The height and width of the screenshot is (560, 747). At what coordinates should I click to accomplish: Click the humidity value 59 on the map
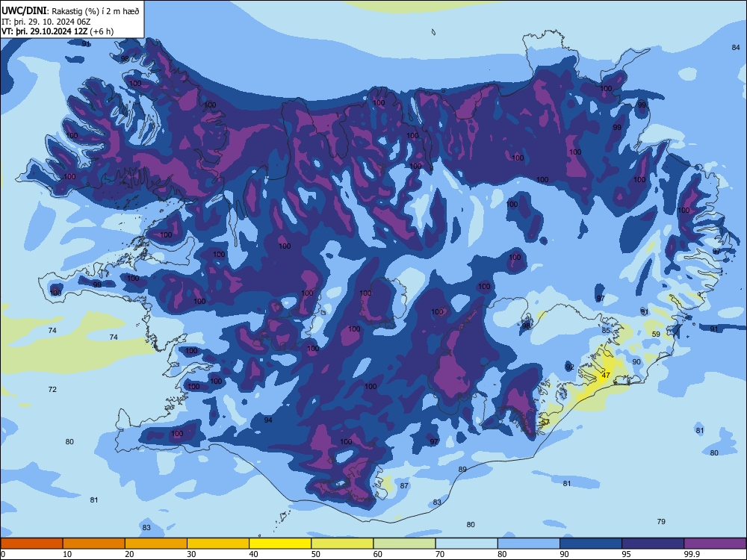click(x=656, y=335)
